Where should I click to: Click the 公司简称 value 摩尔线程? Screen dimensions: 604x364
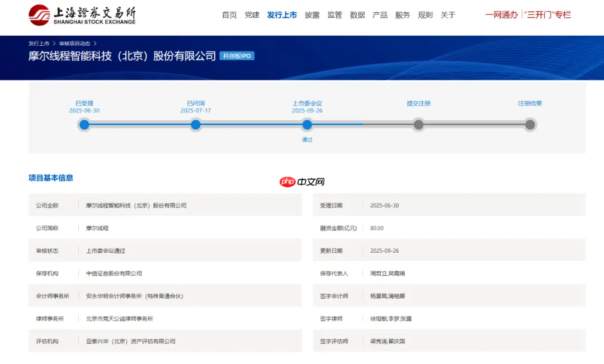(97, 228)
